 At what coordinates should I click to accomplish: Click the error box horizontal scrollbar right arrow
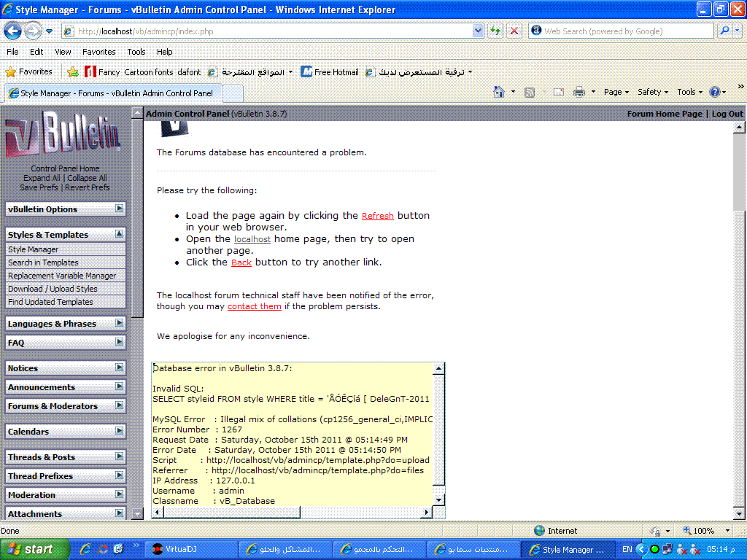pos(427,513)
